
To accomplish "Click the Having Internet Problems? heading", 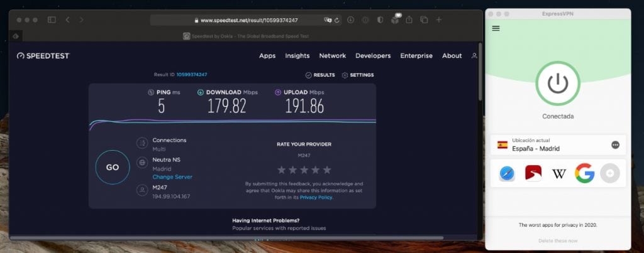I will point(266,220).
